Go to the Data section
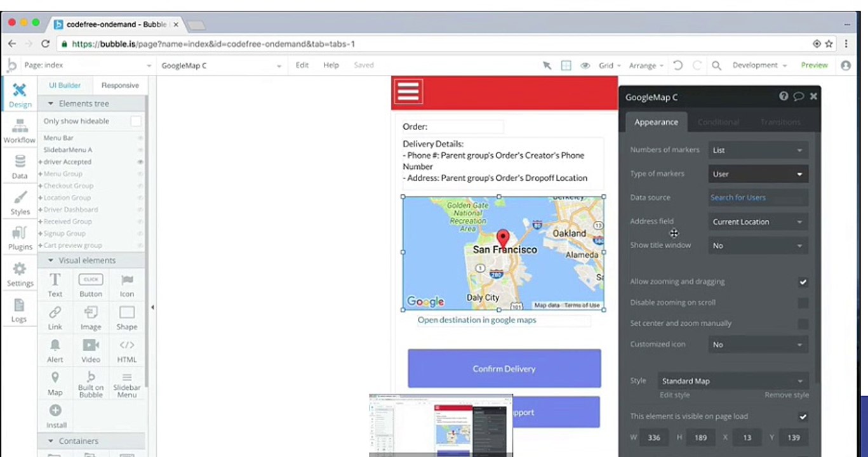Screen dimensions: 868x457 20,167
